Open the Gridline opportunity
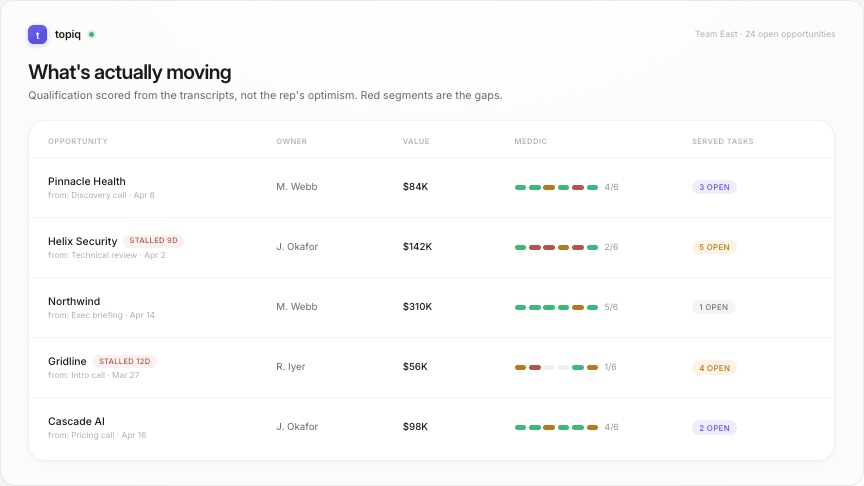864x486 pixels. click(67, 361)
